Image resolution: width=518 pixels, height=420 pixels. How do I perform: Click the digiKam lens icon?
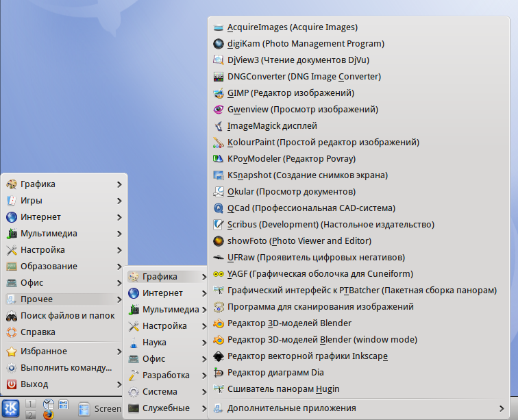click(219, 44)
